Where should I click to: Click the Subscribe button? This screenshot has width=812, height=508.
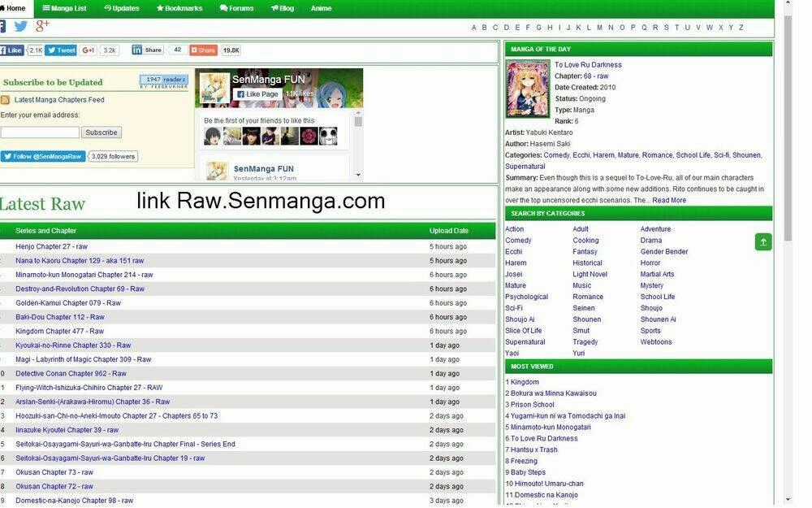(101, 132)
